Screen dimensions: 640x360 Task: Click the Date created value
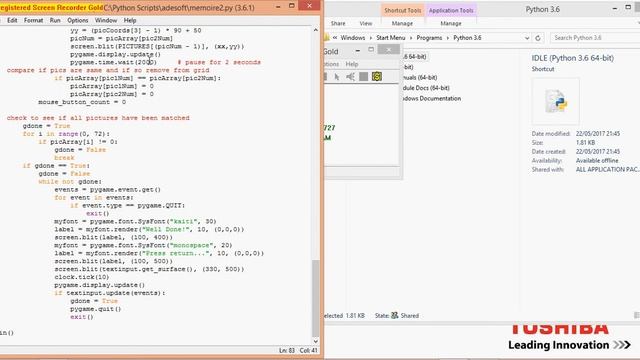[598, 151]
